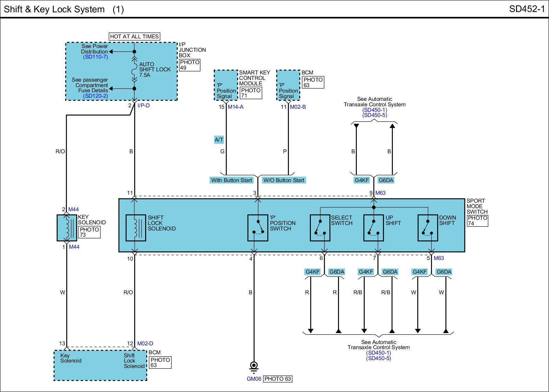This screenshot has height=392, width=549.
Task: Open the SD110-7 power distribution link
Action: pos(95,57)
